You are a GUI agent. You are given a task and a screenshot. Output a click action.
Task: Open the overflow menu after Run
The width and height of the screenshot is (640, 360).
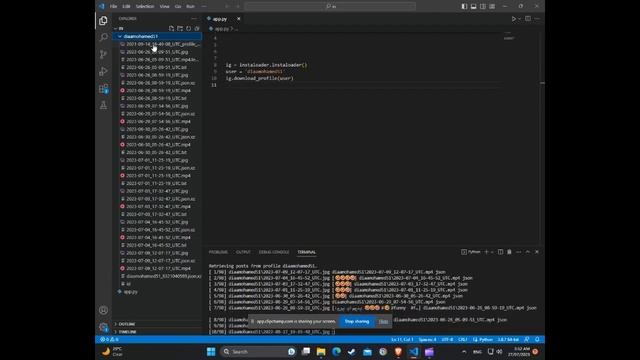pyautogui.click(x=204, y=6)
